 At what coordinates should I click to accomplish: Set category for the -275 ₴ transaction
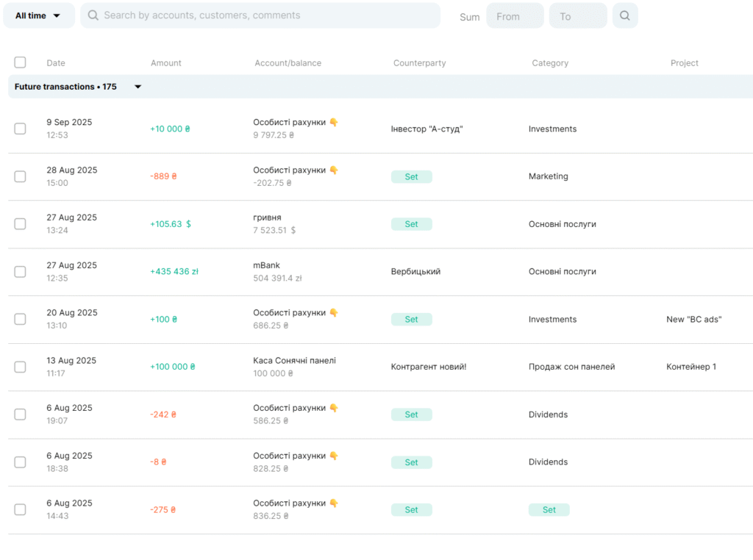(549, 510)
